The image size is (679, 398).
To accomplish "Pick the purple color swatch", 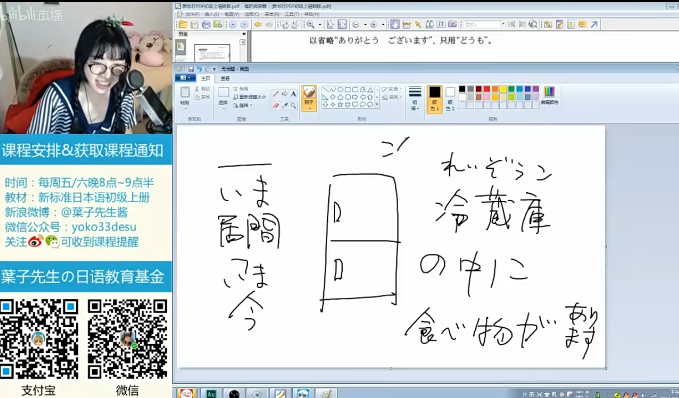I will pos(536,89).
